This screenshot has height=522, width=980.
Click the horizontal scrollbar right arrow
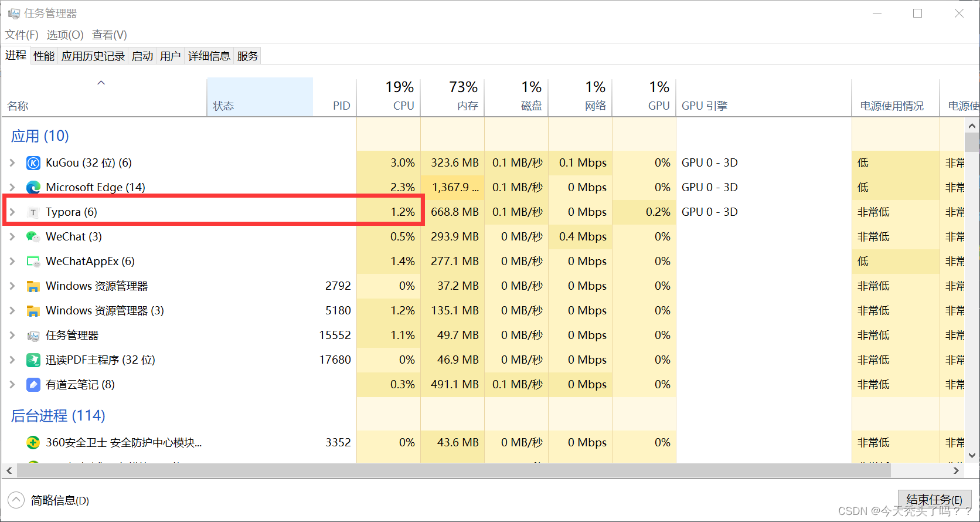point(957,470)
